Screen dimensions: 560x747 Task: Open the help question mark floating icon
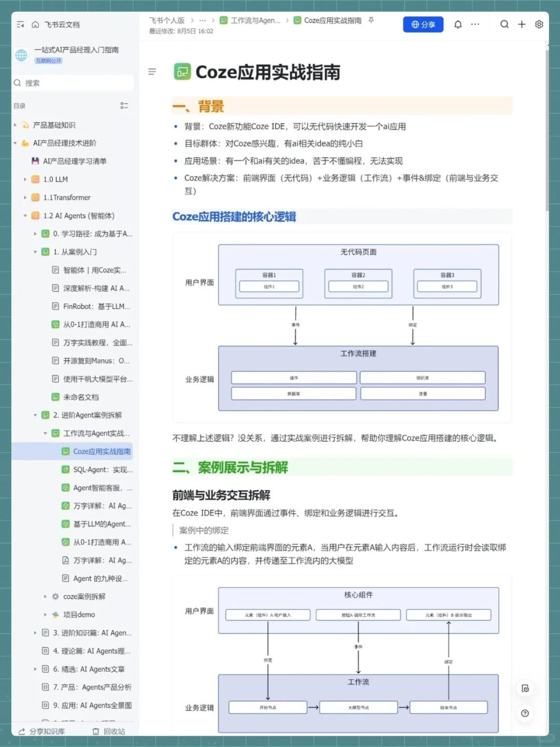pyautogui.click(x=525, y=713)
